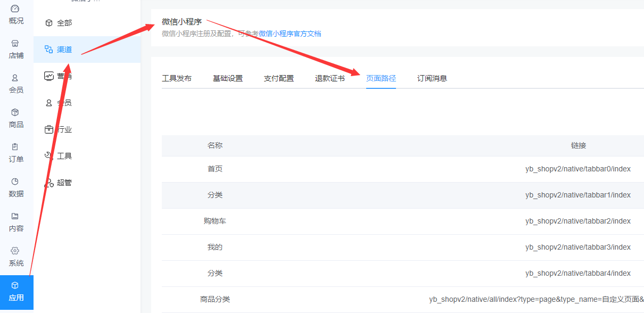Click the 订单 label in left rail

tap(16, 159)
